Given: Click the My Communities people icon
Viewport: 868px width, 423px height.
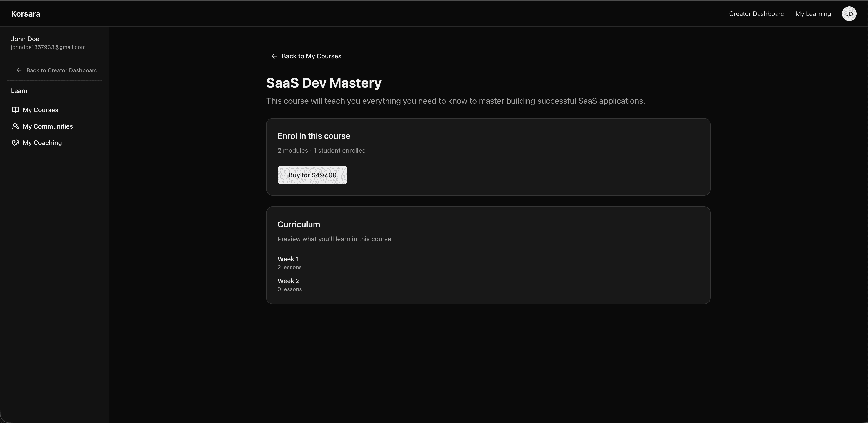Looking at the screenshot, I should 15,126.
